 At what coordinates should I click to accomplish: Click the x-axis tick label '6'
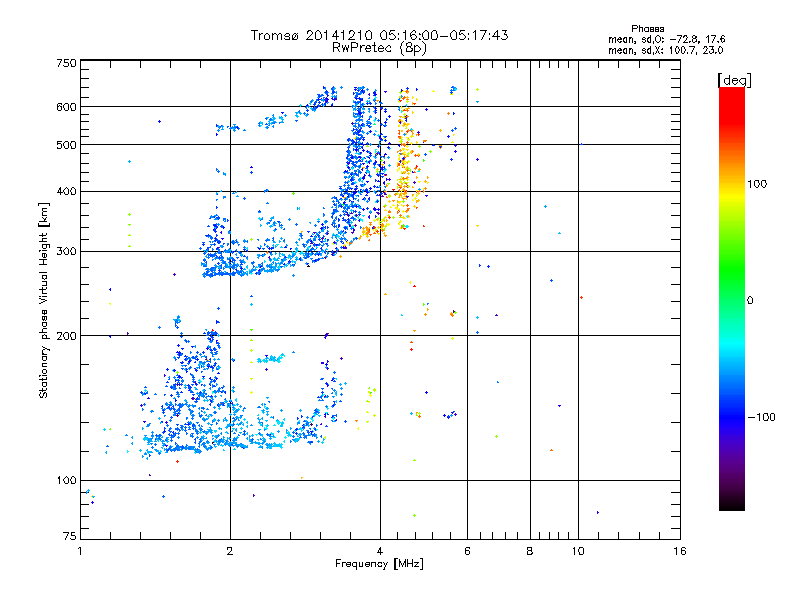467,551
